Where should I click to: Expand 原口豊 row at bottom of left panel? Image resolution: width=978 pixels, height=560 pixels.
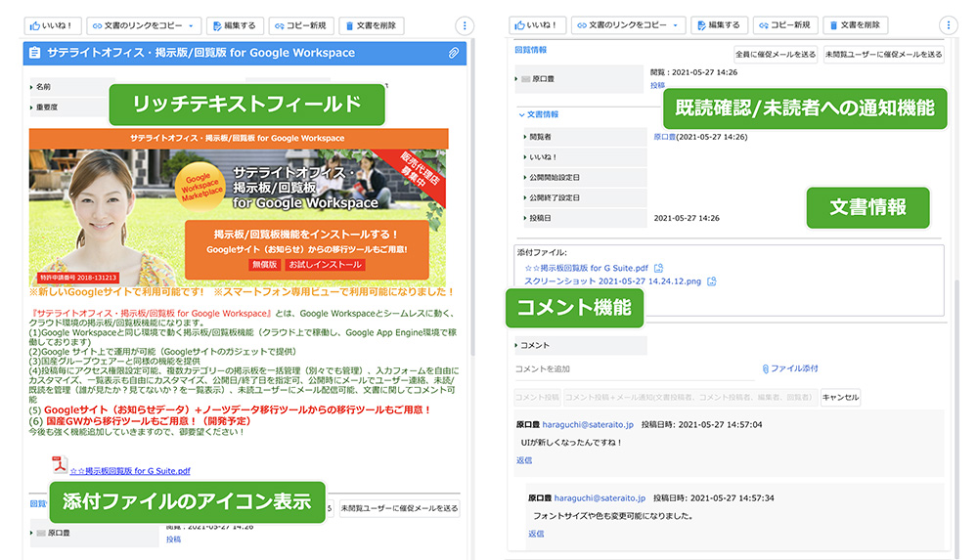tap(31, 534)
